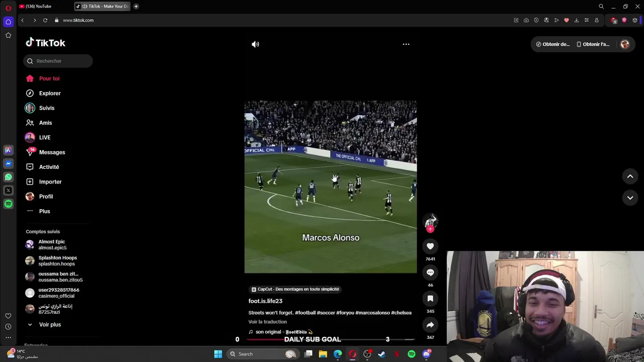The height and width of the screenshot is (362, 644).
Task: Open Opera sidebar history clock
Action: [x=8, y=327]
